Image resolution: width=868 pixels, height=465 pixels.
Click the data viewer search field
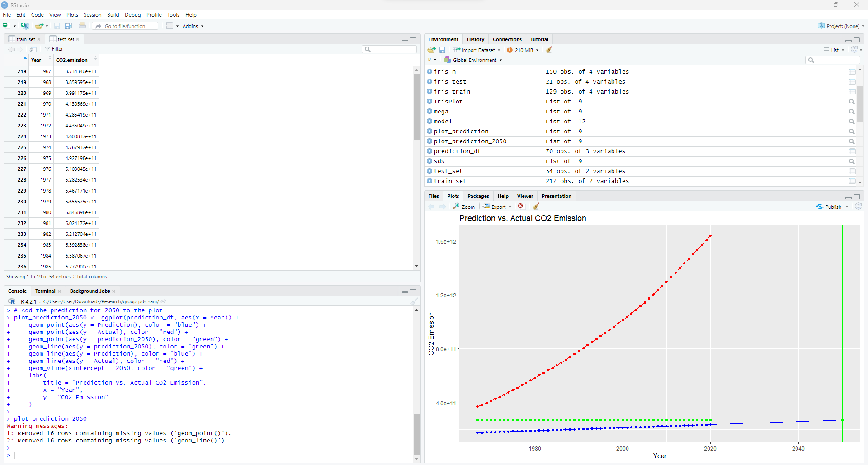click(392, 49)
